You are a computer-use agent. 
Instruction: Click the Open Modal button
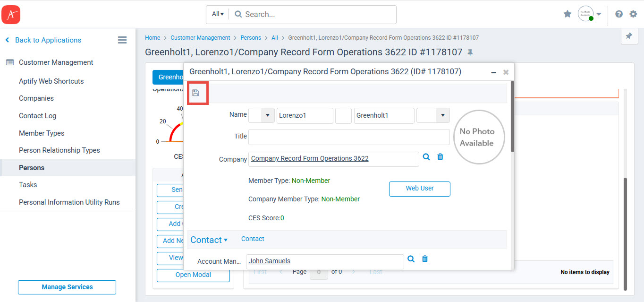click(193, 275)
